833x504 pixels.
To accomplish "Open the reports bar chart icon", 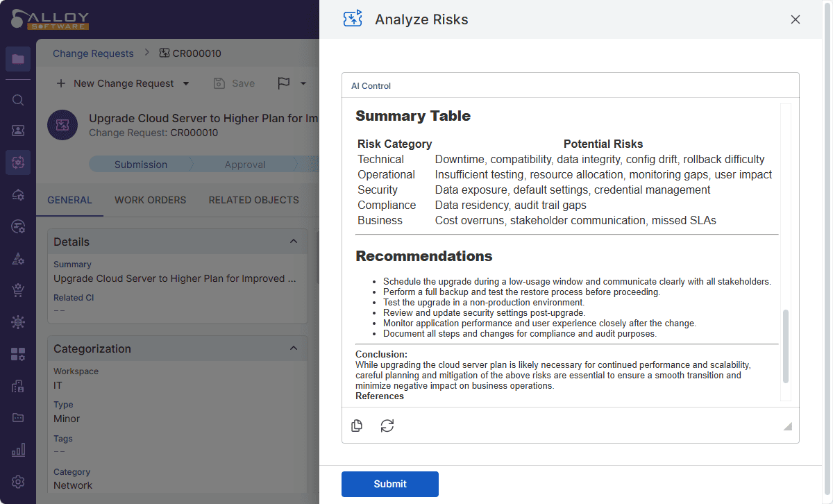I will point(18,450).
